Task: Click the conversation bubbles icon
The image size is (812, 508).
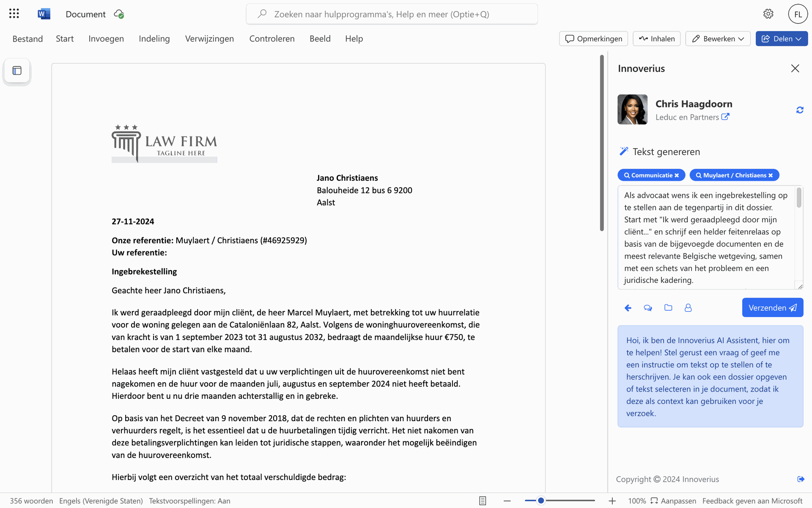Action: (648, 308)
